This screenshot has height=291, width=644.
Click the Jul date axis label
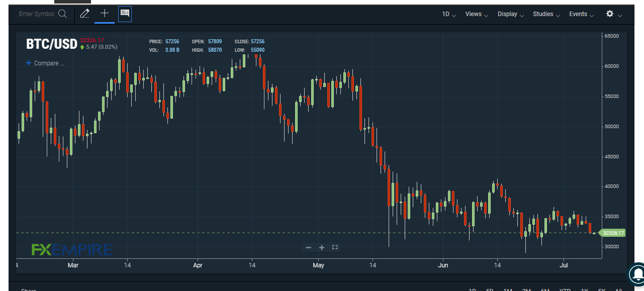pos(564,265)
